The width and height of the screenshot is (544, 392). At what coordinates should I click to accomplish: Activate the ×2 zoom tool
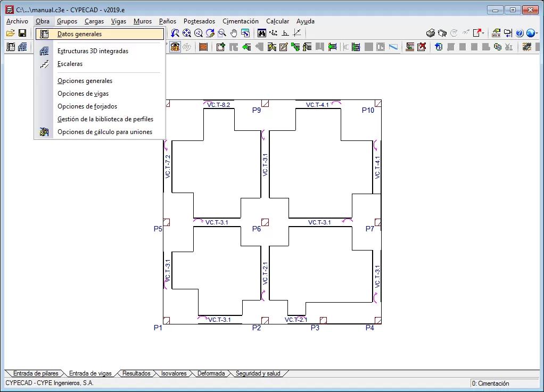click(199, 33)
